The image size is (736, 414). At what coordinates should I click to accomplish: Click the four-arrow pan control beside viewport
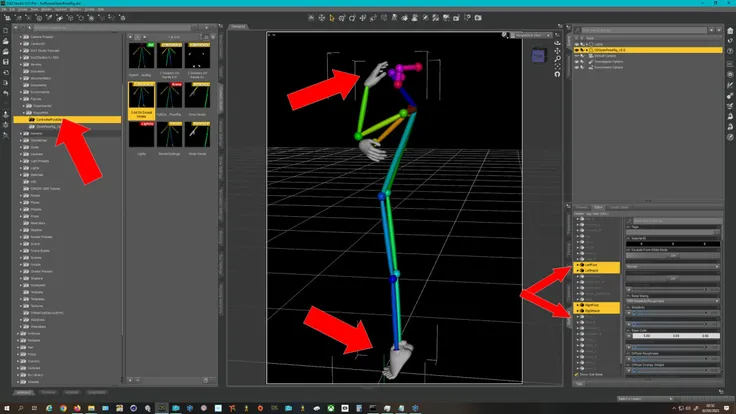557,51
